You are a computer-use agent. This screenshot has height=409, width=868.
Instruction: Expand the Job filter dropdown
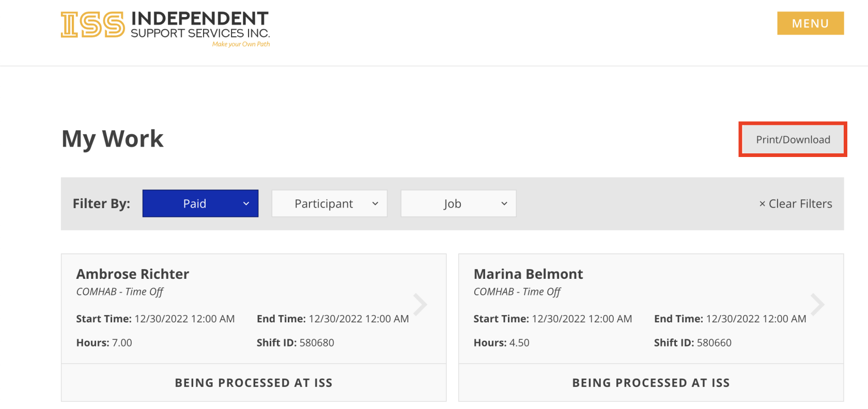(x=459, y=203)
